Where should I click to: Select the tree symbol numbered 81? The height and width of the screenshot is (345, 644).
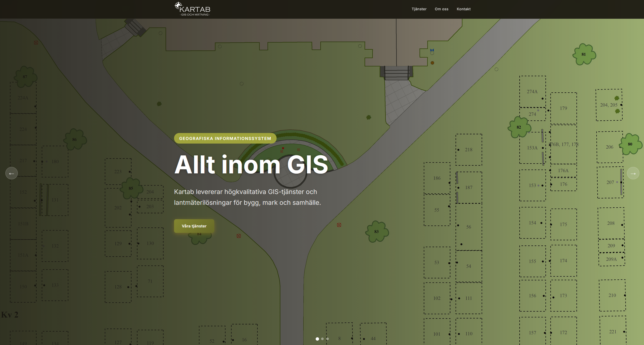tap(584, 54)
